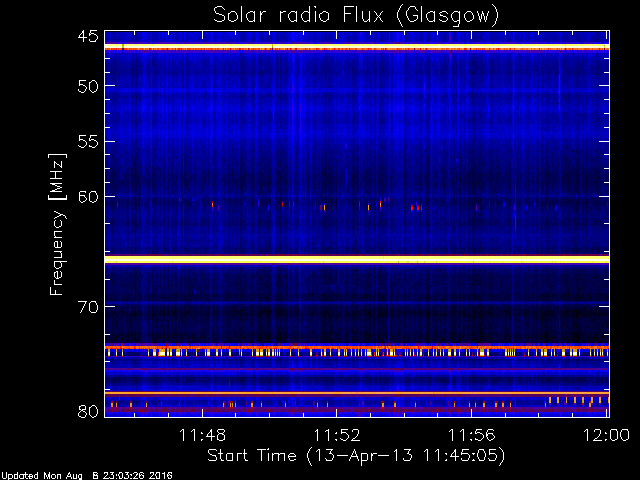Screen dimensions: 640x480
Task: Click the 11:56 time tick label
Action: [472, 435]
